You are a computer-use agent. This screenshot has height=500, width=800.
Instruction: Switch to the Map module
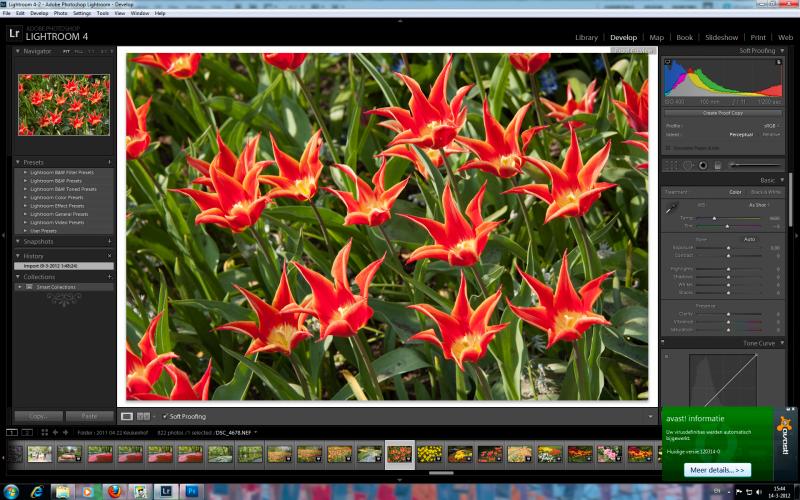[656, 37]
